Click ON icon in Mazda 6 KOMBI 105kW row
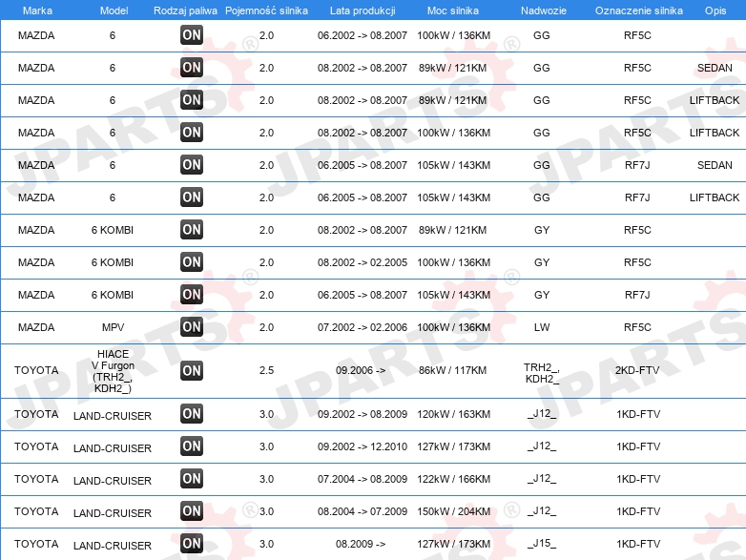Screen dimensions: 746x560 coord(192,295)
